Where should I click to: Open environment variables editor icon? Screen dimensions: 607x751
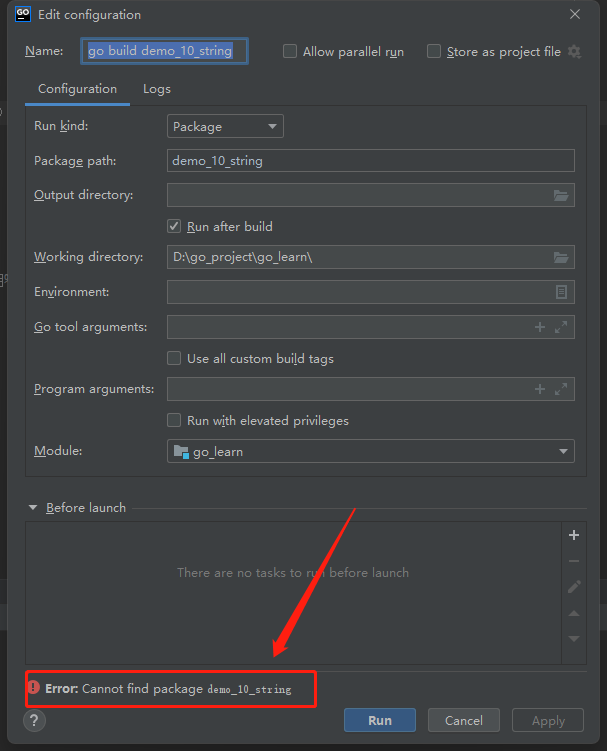click(x=561, y=292)
